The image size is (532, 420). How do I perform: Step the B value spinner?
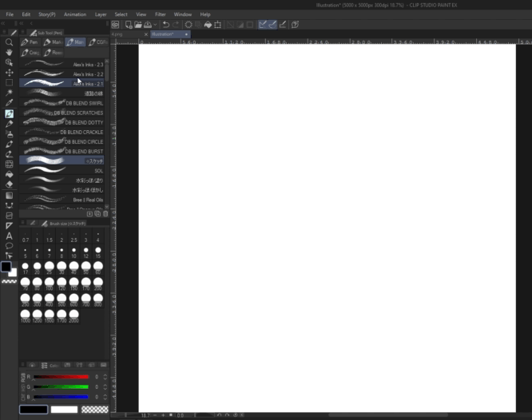105,397
